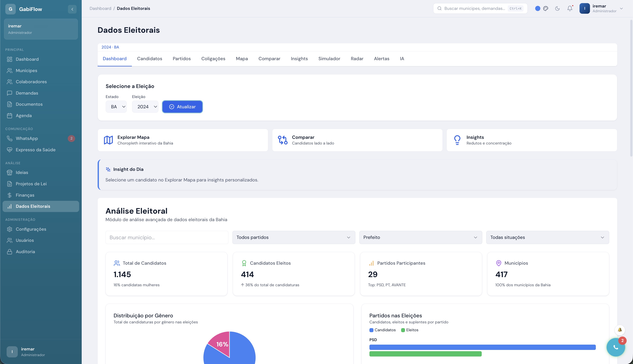Open Documentos in the sidebar
This screenshot has height=364, width=633.
pos(41,104)
